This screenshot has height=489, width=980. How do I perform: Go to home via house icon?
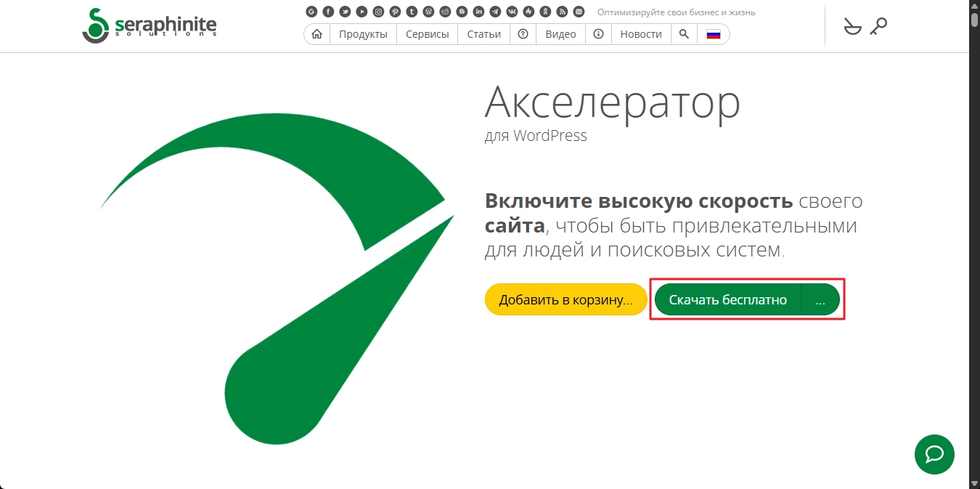click(x=317, y=34)
